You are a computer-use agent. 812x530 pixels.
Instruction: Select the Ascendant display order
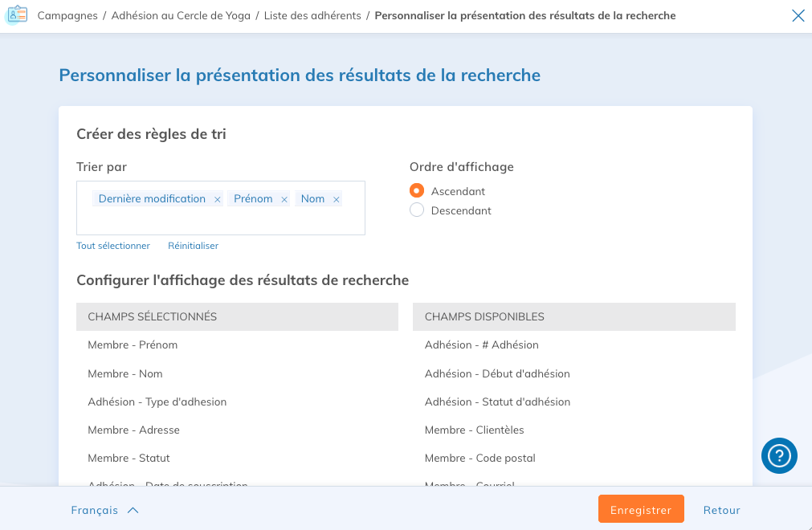pos(417,191)
